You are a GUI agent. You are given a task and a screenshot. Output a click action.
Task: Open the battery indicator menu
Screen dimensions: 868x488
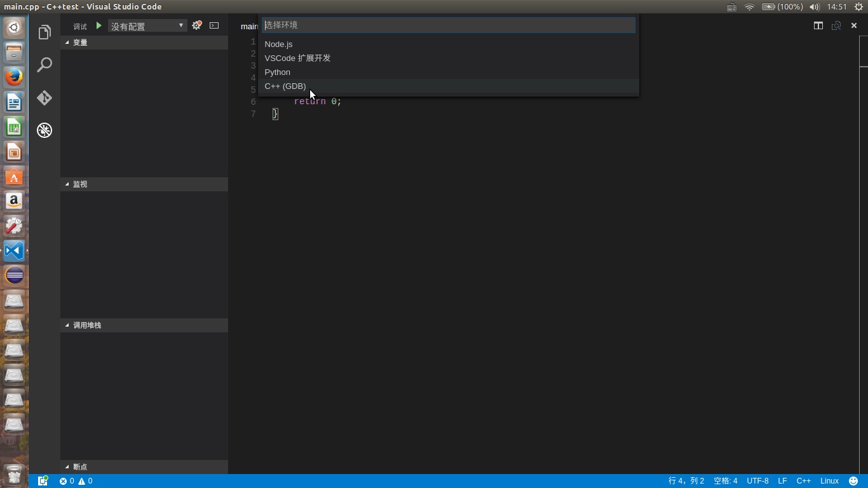782,7
